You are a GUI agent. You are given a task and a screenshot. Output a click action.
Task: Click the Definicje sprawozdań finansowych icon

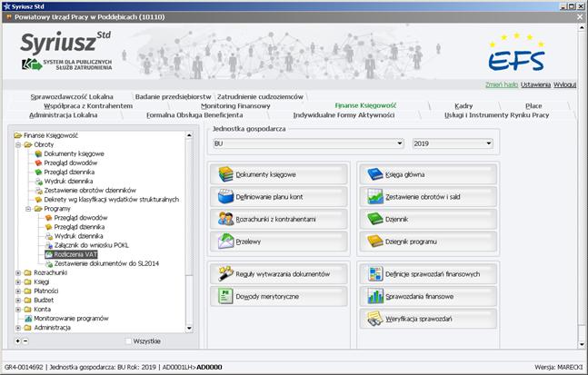pos(375,274)
